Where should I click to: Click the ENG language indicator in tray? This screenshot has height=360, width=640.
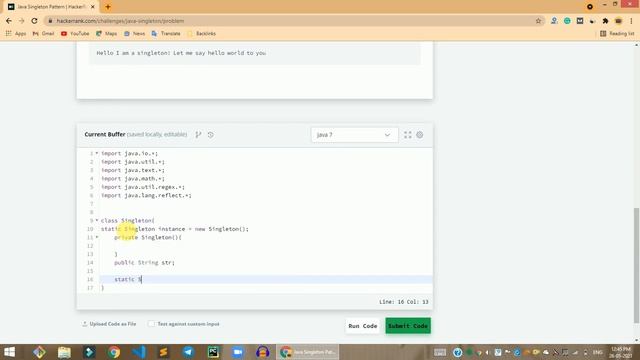click(x=598, y=352)
